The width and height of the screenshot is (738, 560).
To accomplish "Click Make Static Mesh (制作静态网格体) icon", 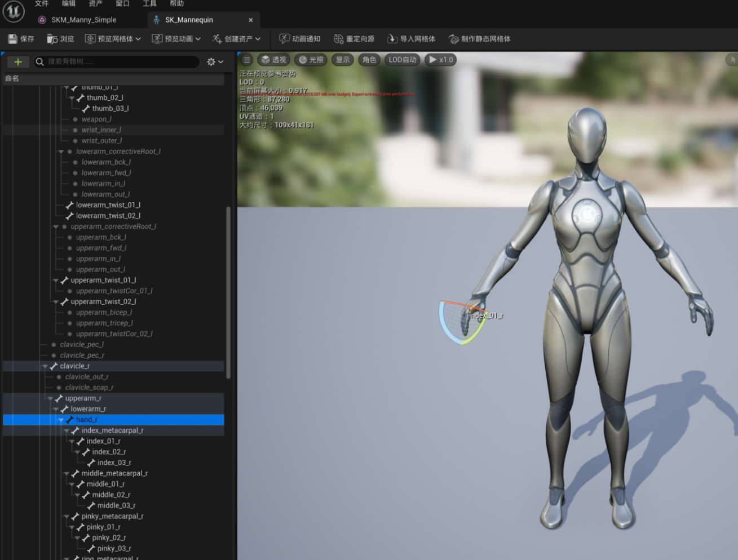I will 453,39.
